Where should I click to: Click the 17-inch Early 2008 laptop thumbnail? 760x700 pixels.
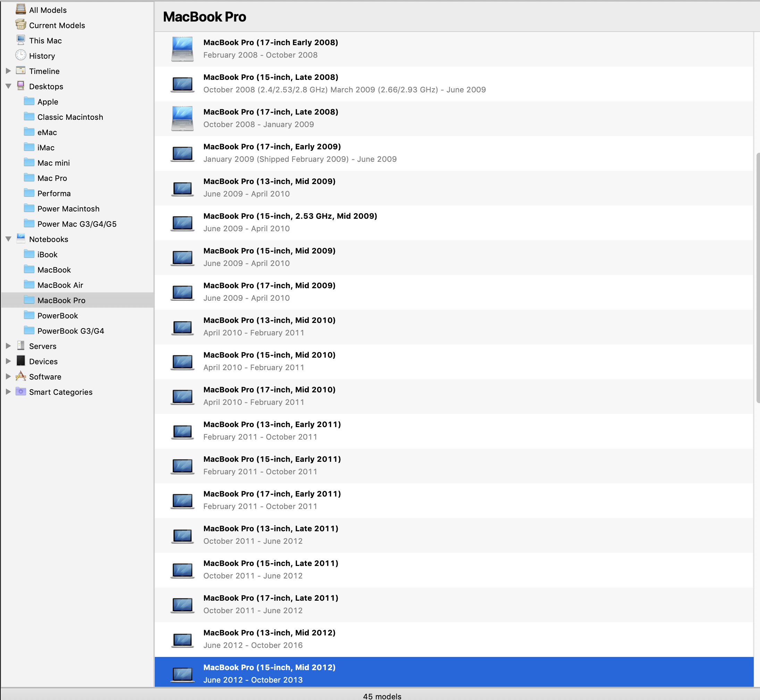tap(183, 49)
